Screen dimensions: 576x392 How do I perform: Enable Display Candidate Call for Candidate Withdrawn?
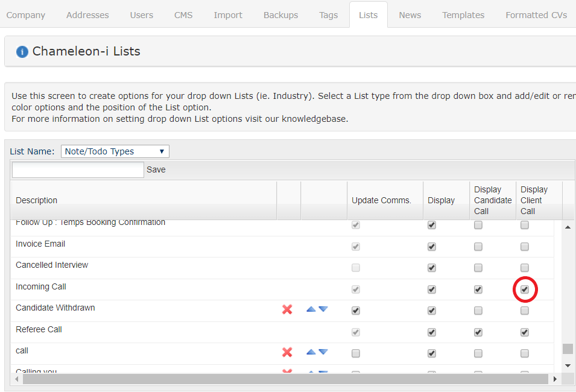point(478,311)
